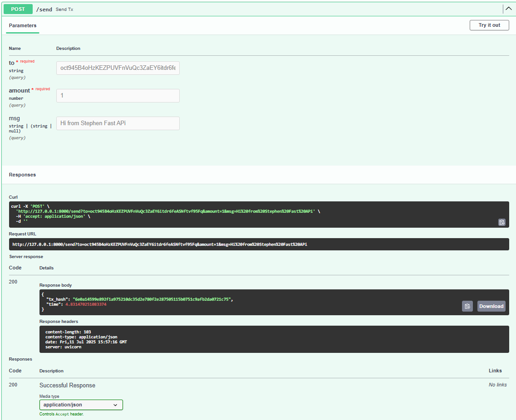The width and height of the screenshot is (516, 420).
Task: Click the Server response label
Action: point(26,257)
